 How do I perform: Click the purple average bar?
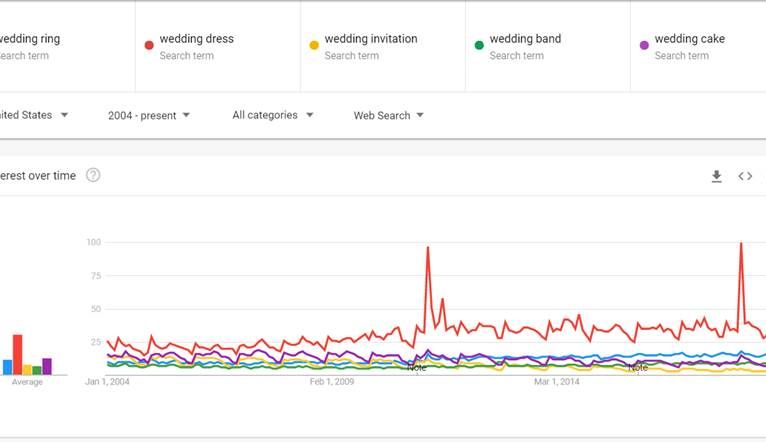tap(47, 366)
